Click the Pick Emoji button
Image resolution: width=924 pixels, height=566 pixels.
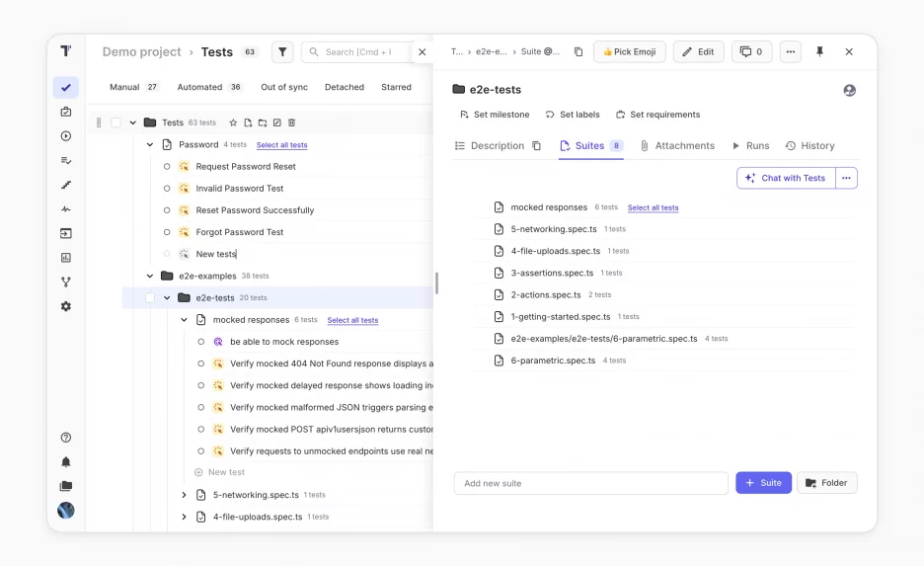(x=630, y=52)
